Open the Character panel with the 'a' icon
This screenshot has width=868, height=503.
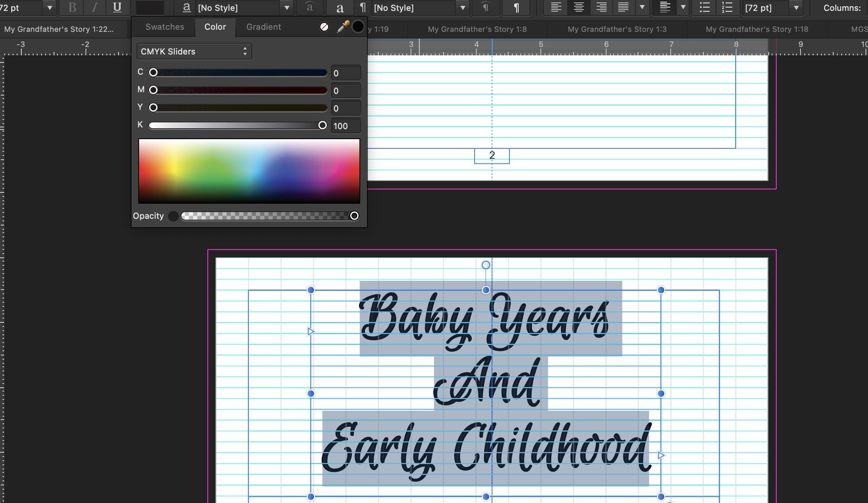click(340, 8)
